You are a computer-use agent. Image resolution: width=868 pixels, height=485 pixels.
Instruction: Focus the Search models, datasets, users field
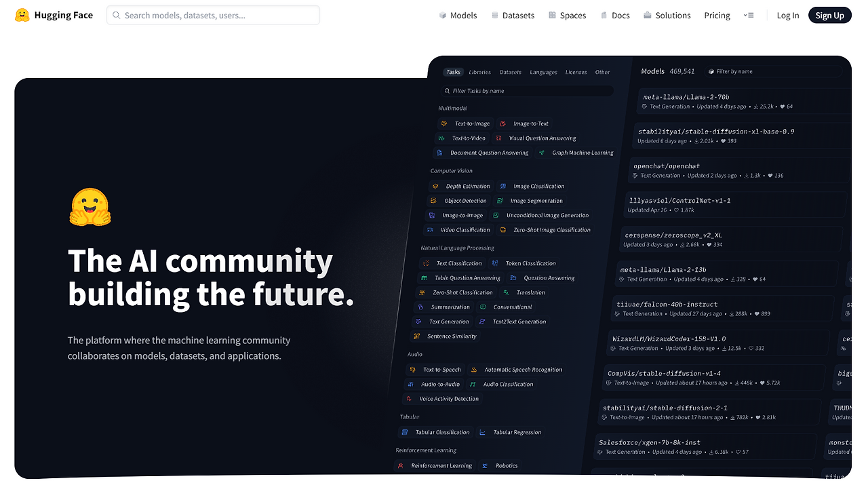coord(213,15)
